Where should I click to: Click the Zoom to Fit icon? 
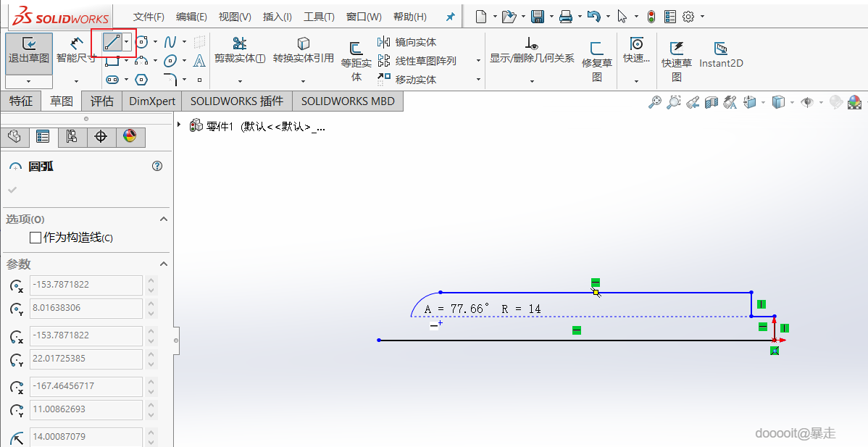655,102
